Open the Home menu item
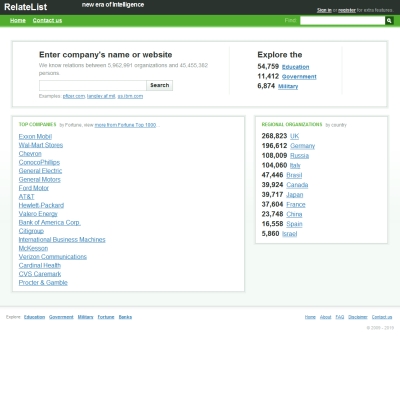The image size is (400, 400). (x=18, y=20)
